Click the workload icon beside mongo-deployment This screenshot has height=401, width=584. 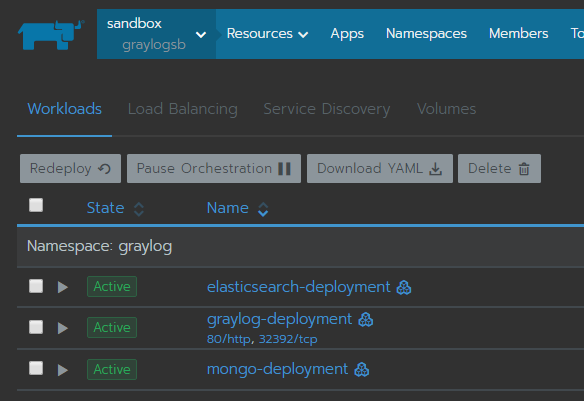pyautogui.click(x=361, y=370)
